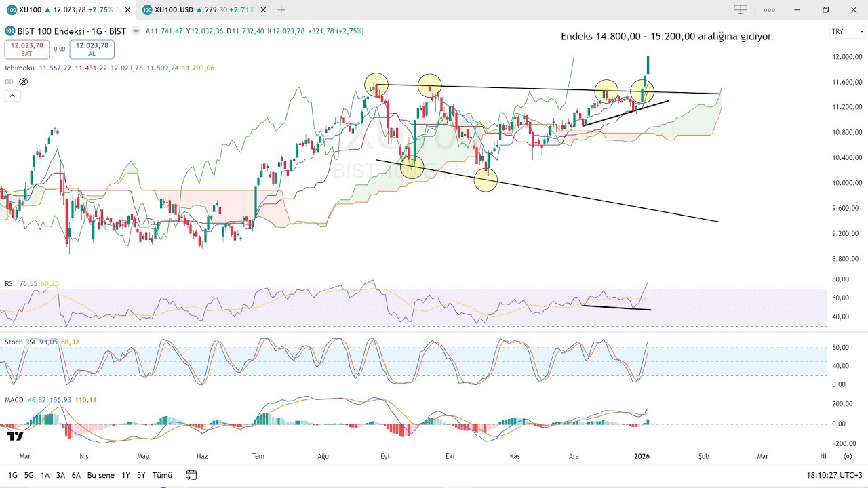Viewport: 868px width, 488px height.
Task: Set time range to 1A
Action: coord(45,475)
